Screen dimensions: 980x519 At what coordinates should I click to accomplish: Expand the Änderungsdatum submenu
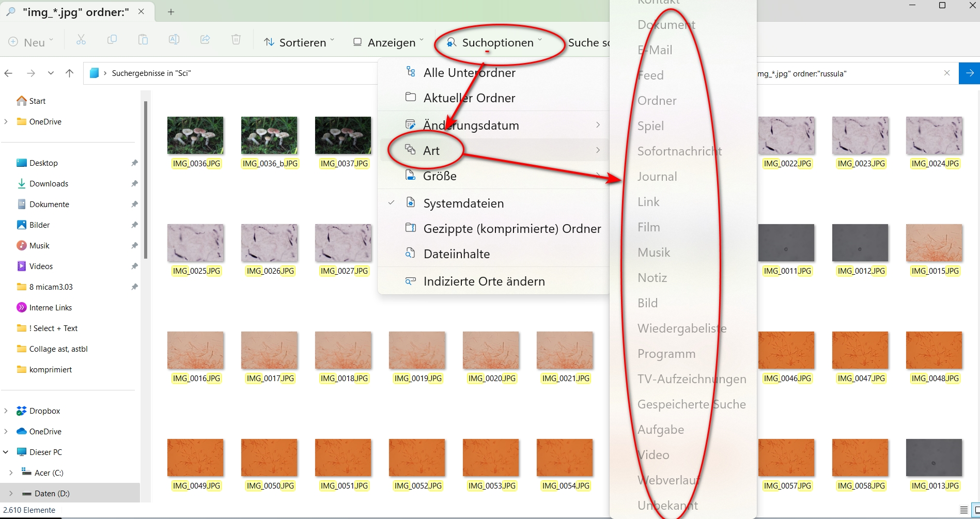click(471, 125)
